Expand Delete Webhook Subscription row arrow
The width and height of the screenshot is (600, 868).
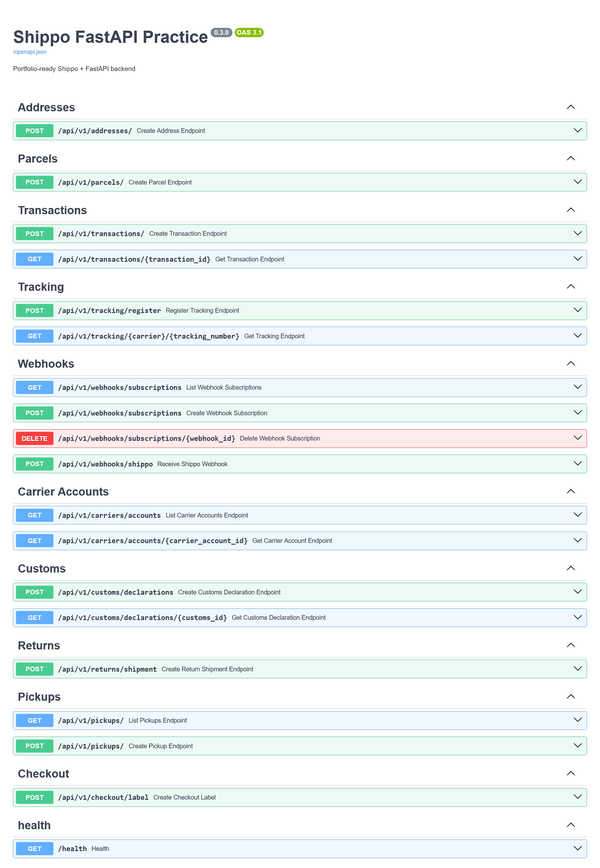[x=577, y=438]
